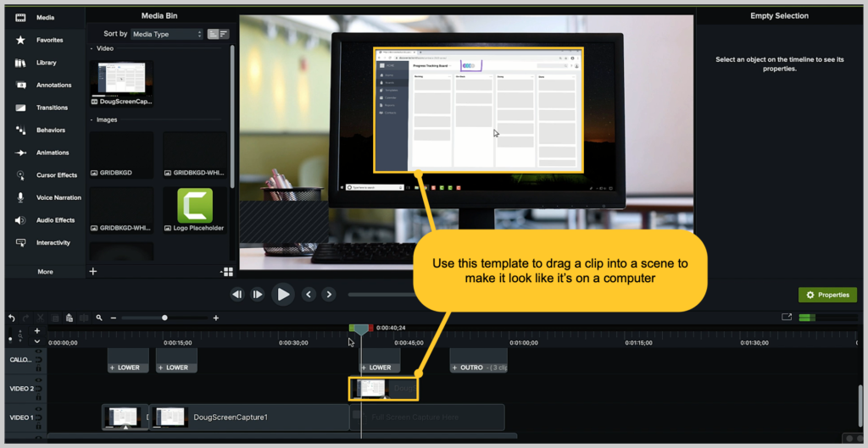This screenshot has width=868, height=448.
Task: Switch to the Animations tab
Action: tap(46, 152)
